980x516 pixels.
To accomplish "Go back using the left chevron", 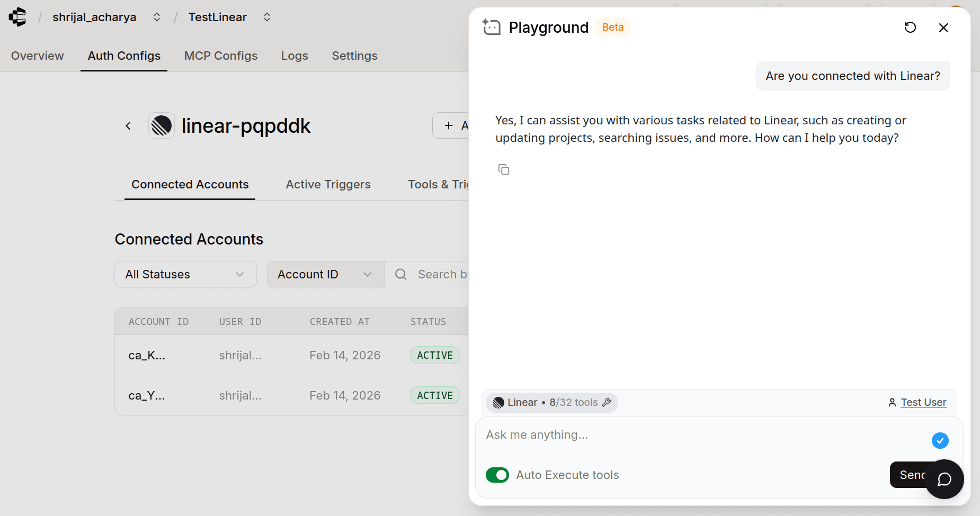I will pos(128,125).
